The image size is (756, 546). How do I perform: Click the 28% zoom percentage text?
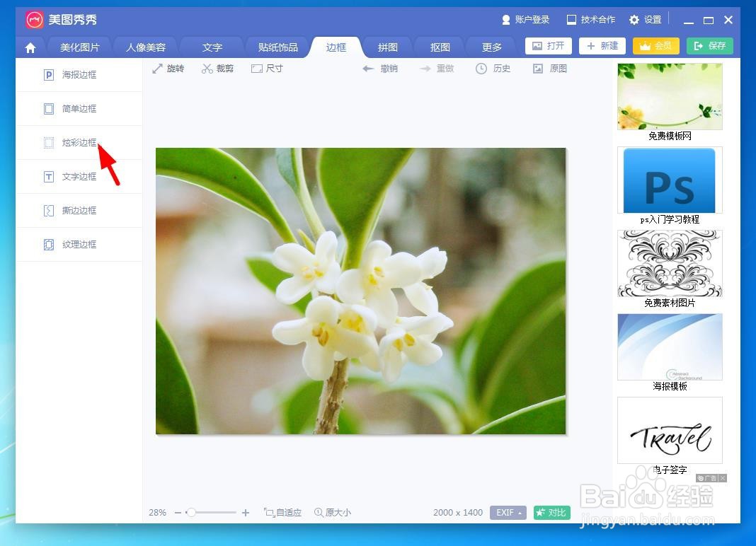(158, 513)
